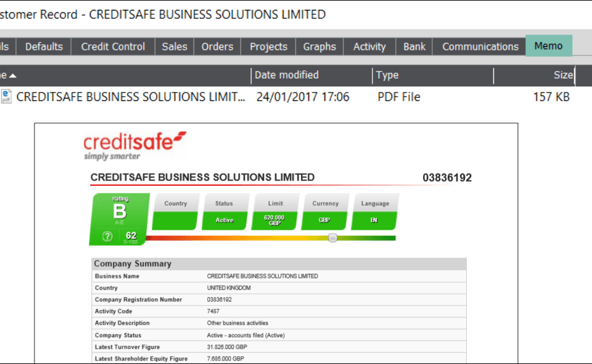Click the Memo tab
This screenshot has width=592, height=364.
point(549,46)
